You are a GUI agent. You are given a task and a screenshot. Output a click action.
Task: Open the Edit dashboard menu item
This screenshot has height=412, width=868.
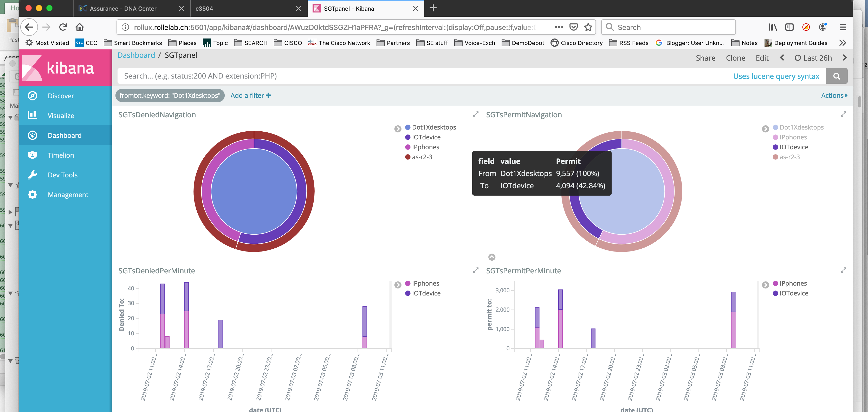tap(762, 58)
